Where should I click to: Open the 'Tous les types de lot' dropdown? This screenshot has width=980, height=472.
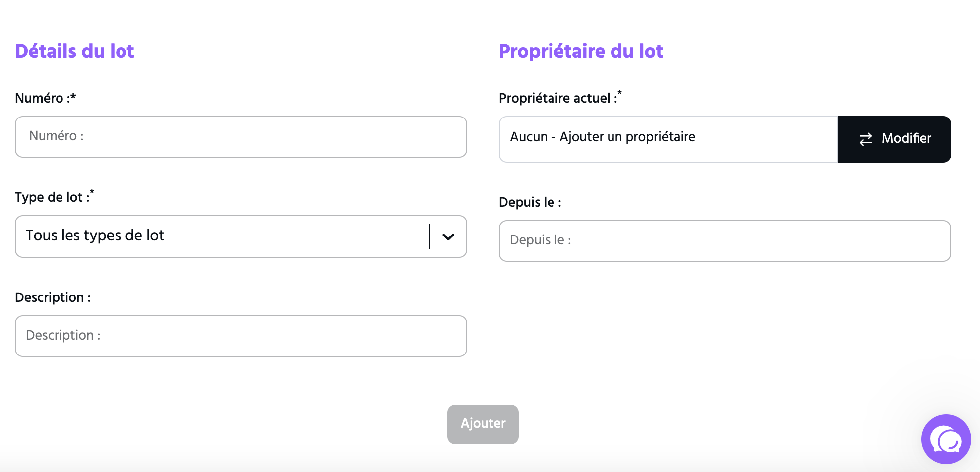(241, 236)
